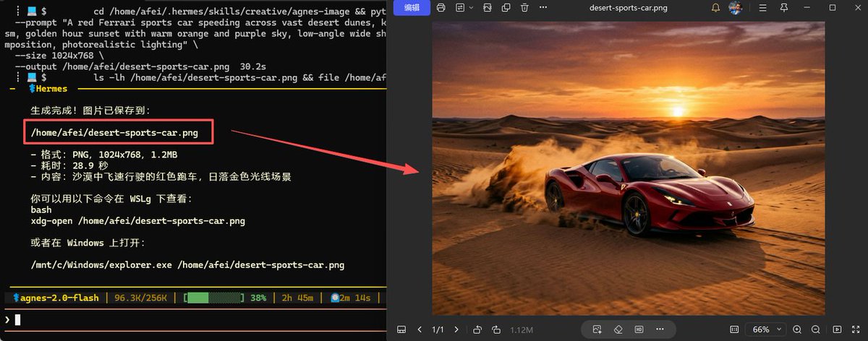Click the 1.12M file size label
This screenshot has height=341, width=868.
click(520, 330)
